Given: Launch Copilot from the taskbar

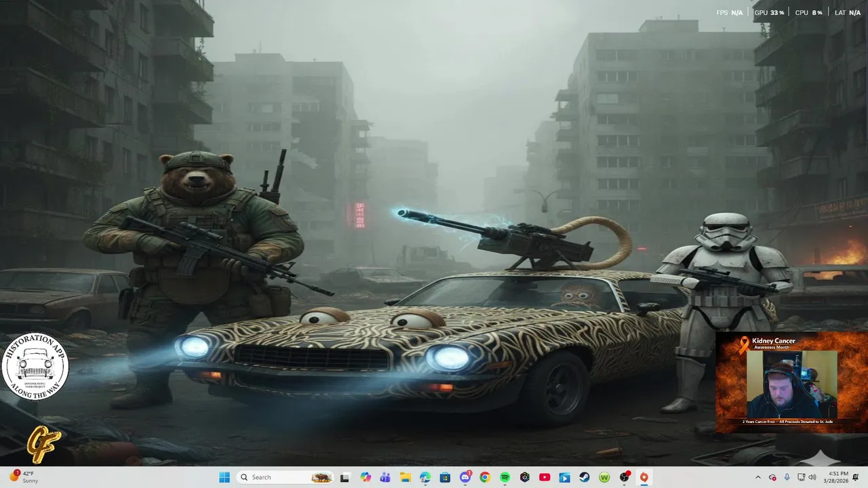Looking at the screenshot, I should coord(366,477).
